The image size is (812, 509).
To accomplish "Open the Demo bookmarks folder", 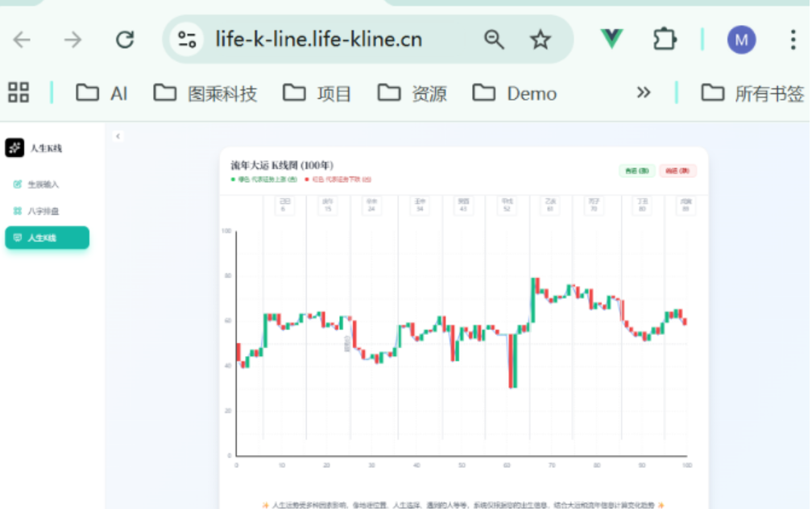I will (x=515, y=93).
